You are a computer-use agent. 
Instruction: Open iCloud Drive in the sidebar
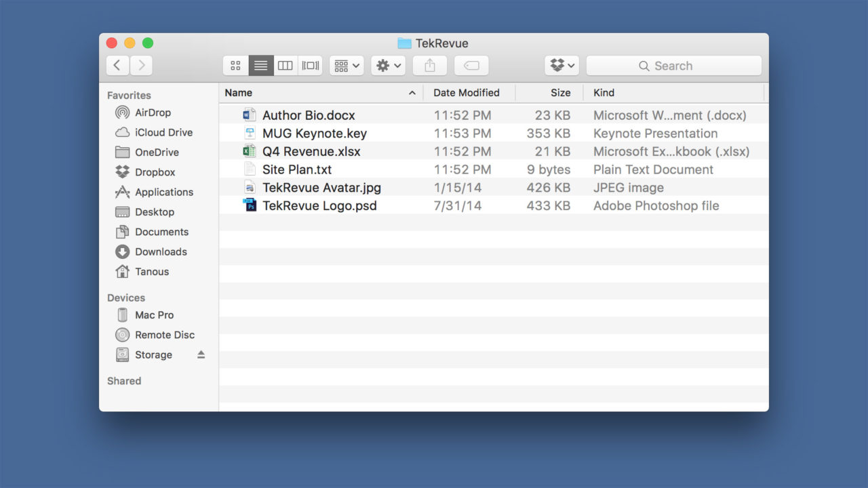pos(163,132)
